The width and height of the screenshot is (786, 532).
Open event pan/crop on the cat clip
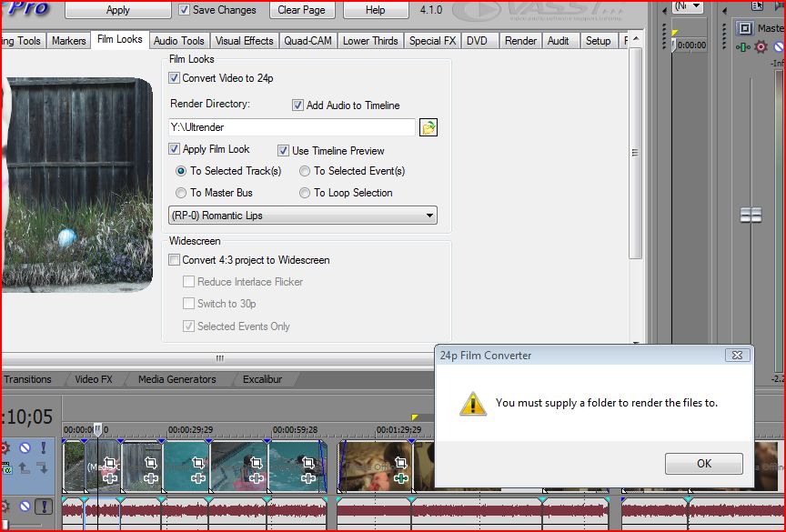(401, 462)
